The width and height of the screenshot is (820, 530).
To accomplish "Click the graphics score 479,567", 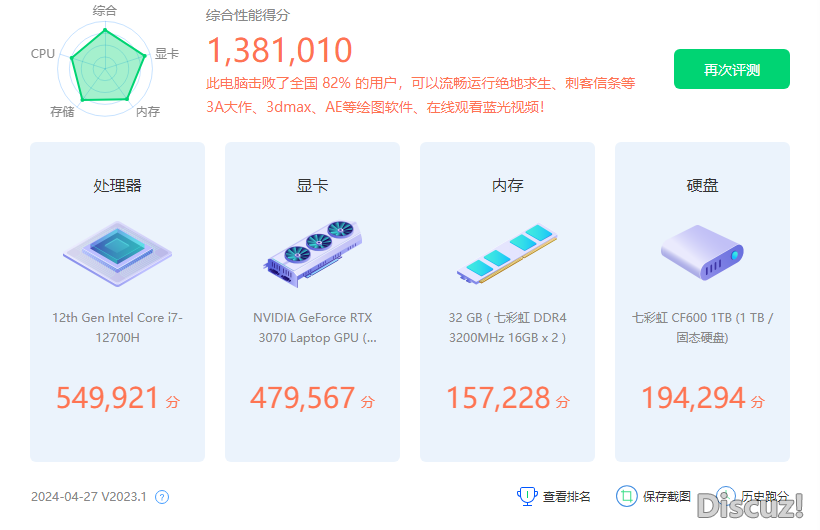I will 303,398.
